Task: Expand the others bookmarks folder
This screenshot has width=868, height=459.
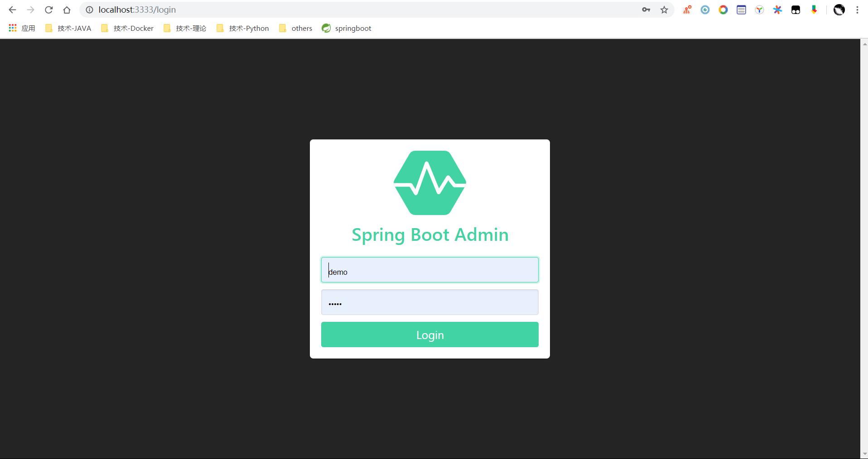Action: (x=295, y=28)
